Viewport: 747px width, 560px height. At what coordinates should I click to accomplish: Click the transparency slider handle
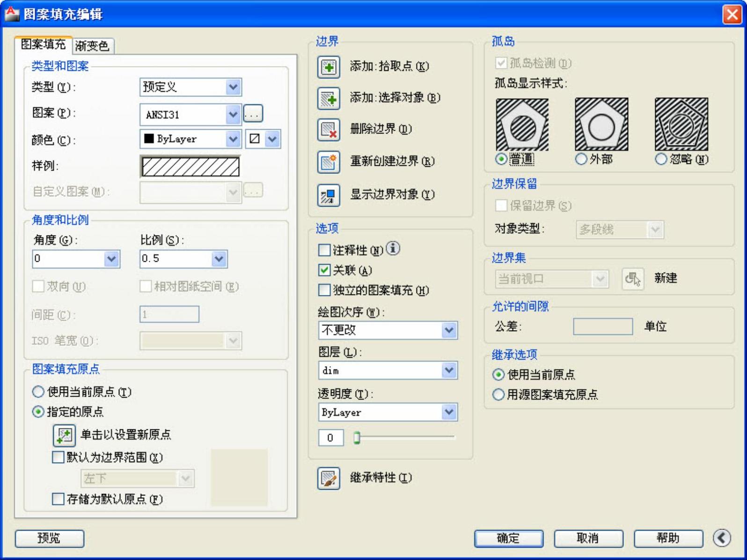click(x=357, y=438)
